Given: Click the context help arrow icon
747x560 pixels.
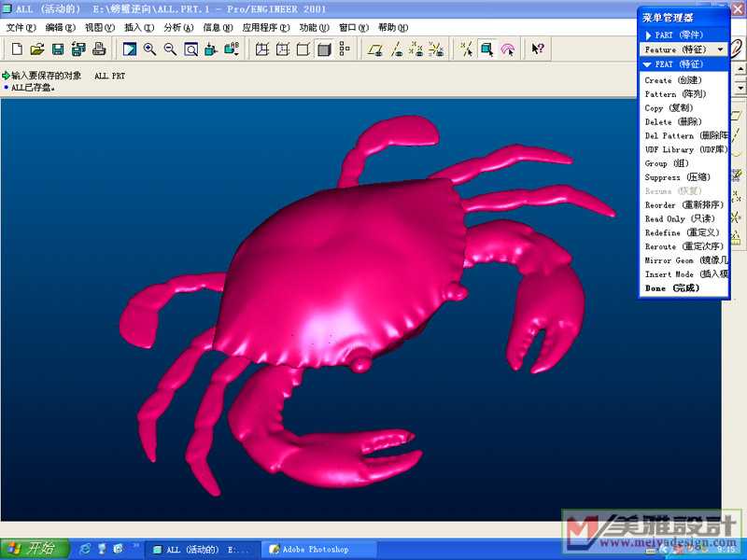Looking at the screenshot, I should click(538, 49).
